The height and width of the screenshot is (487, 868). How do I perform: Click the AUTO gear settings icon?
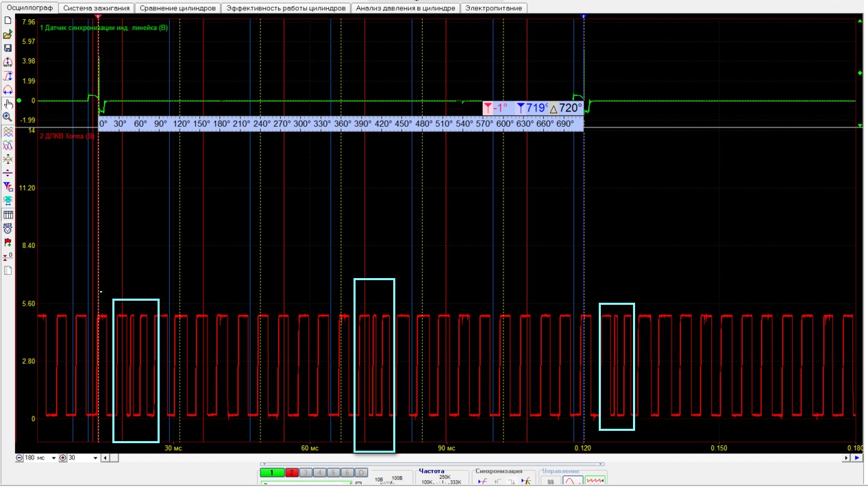pos(8,228)
